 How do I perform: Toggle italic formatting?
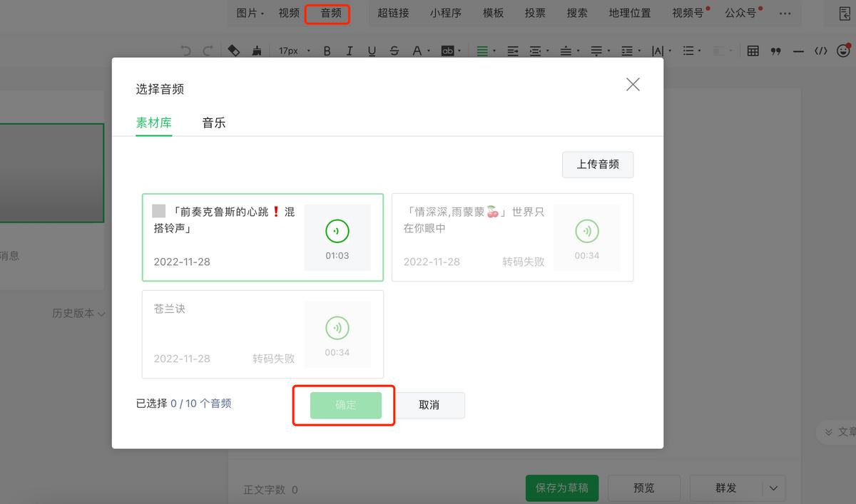[349, 50]
